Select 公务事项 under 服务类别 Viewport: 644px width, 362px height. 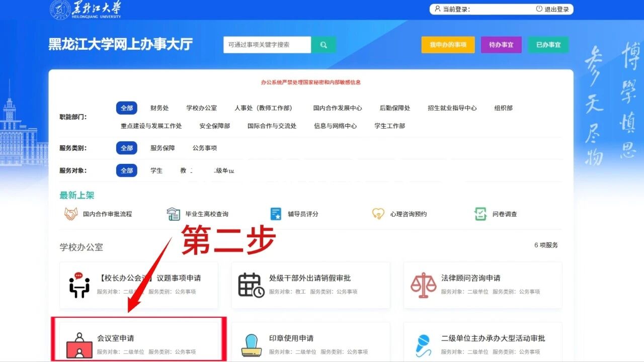[204, 148]
